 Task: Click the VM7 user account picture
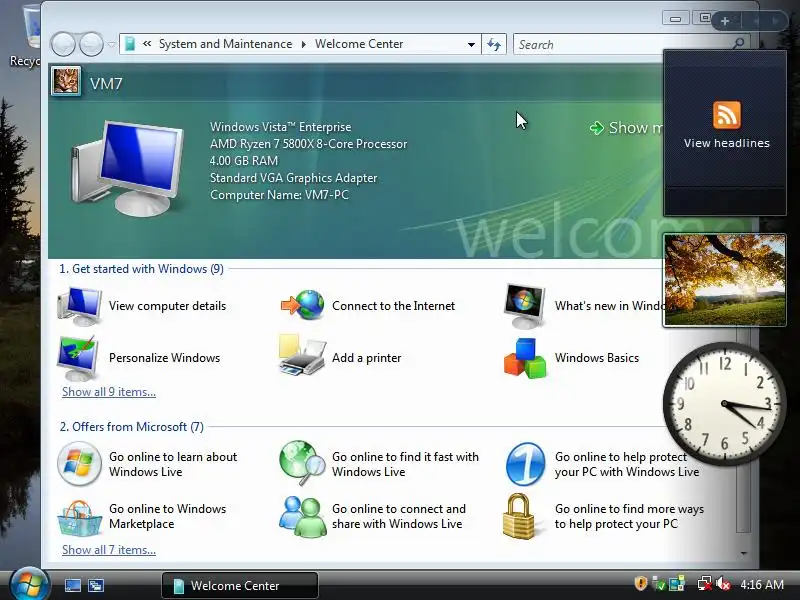point(66,82)
